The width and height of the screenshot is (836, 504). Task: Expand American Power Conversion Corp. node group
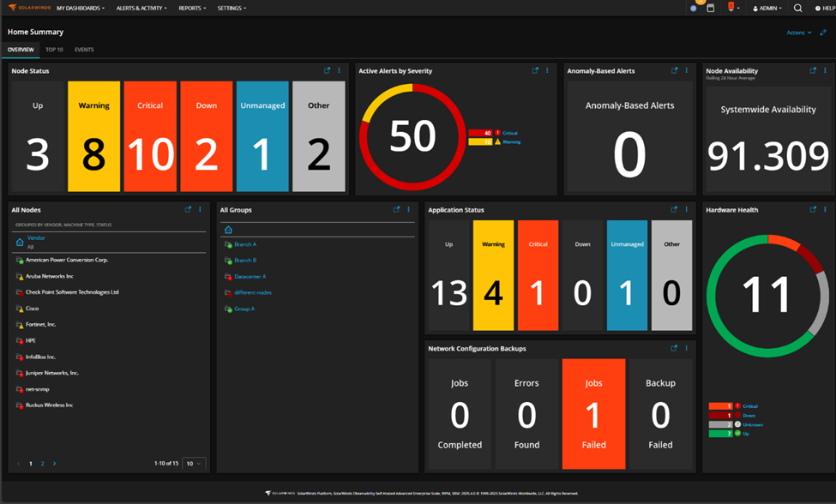pos(67,260)
